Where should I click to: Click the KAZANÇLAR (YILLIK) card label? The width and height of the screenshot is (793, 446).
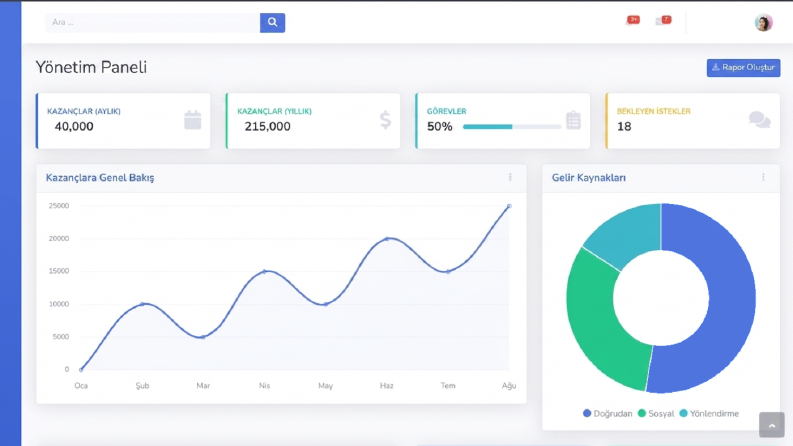(275, 111)
